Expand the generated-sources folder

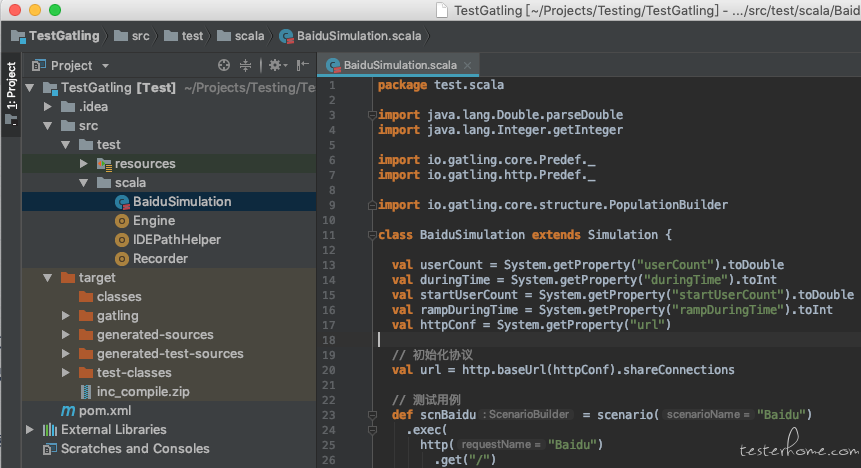click(66, 335)
